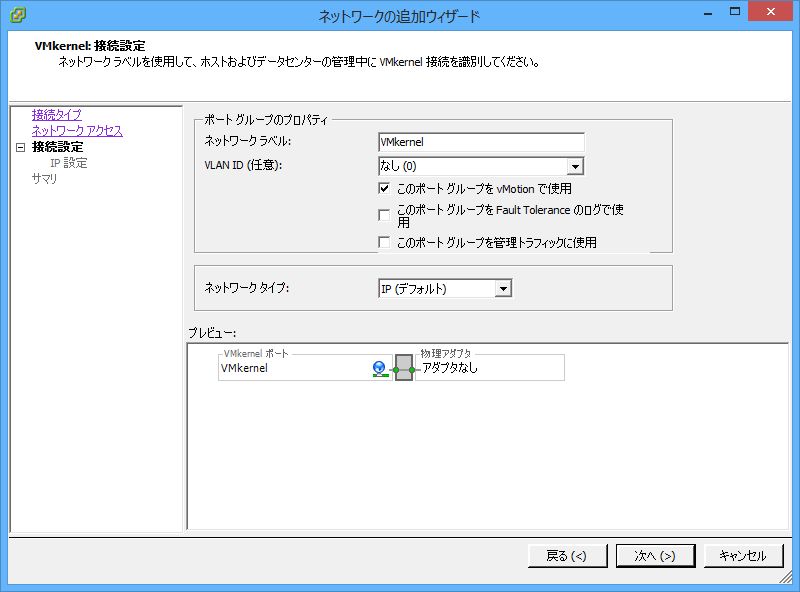This screenshot has width=800, height=592.
Task: Select the 接続設定 step in sidebar
Action: [x=57, y=147]
